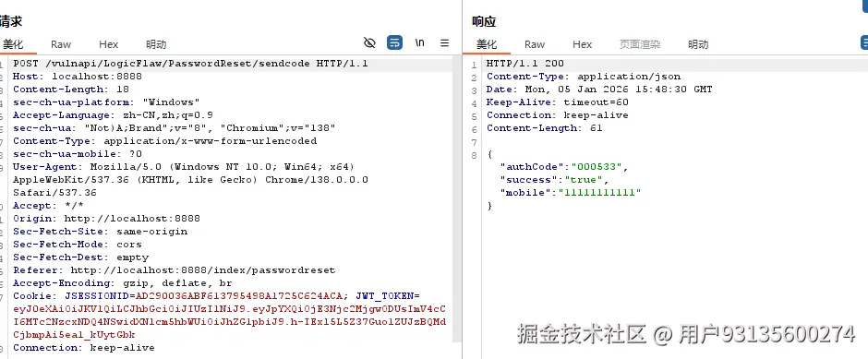Screen dimensions: 868x359
Task: Click the Accept-Language: zh-CN header line
Action: [113, 115]
